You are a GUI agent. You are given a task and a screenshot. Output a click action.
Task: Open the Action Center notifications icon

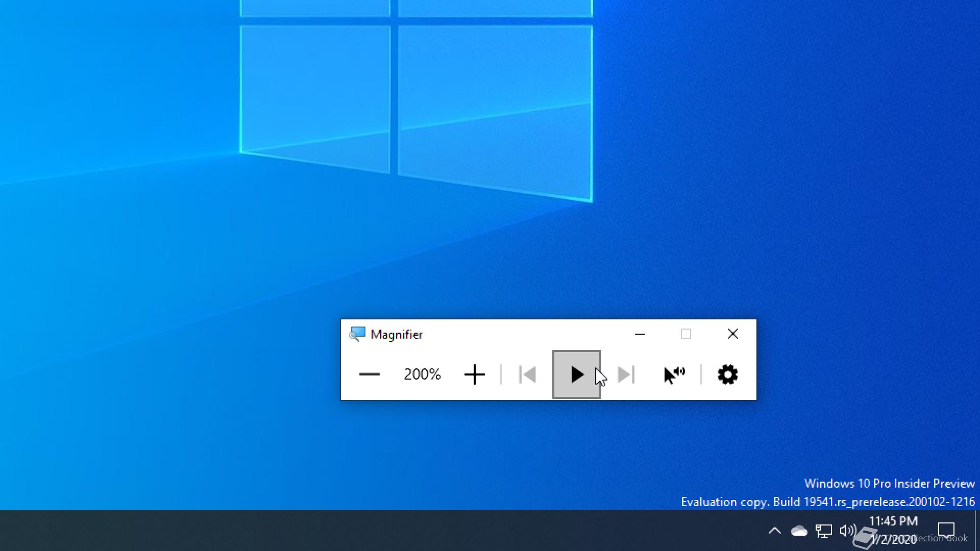pos(946,531)
